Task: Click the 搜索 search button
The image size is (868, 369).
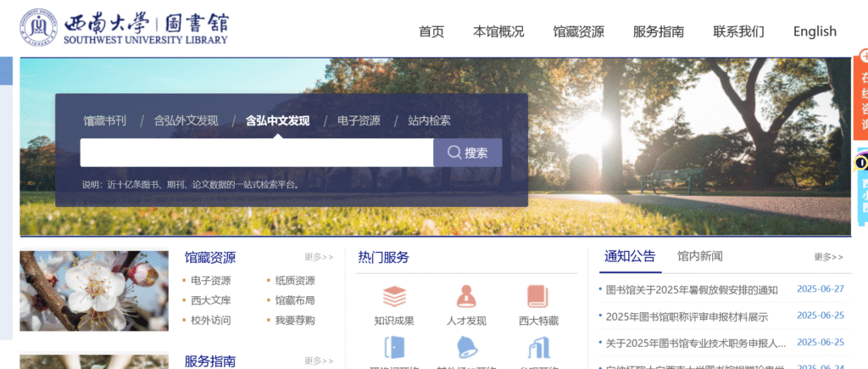Action: tap(468, 153)
